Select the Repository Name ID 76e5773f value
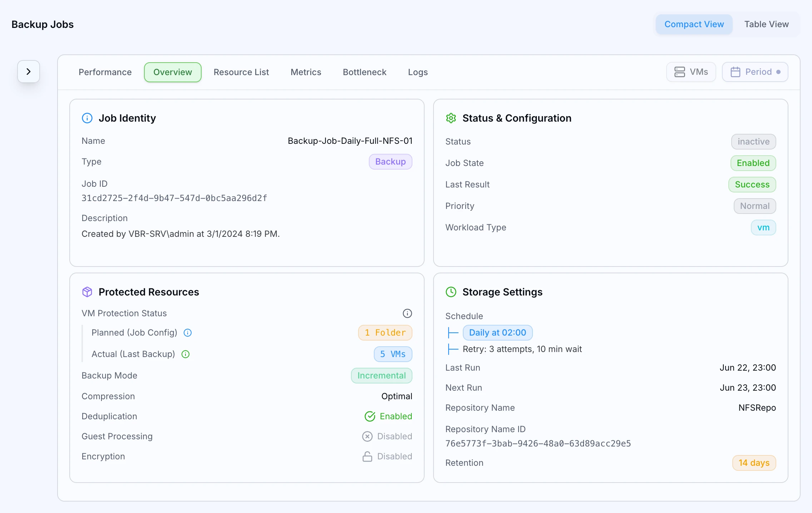The height and width of the screenshot is (513, 812). (x=538, y=444)
